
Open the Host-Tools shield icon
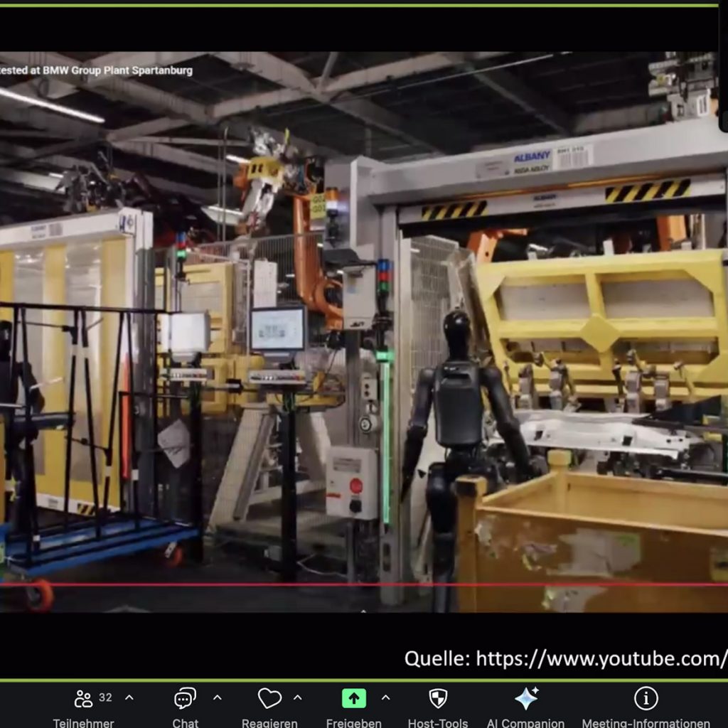pyautogui.click(x=438, y=698)
